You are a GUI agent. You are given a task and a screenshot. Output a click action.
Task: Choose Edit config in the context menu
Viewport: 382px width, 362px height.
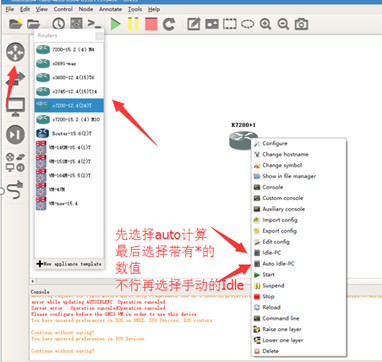299,242
